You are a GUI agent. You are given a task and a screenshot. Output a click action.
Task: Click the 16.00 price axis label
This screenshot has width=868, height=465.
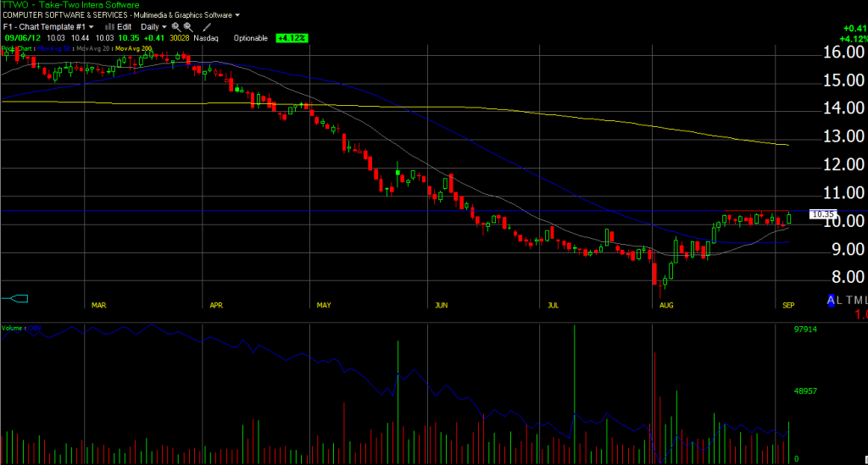843,52
